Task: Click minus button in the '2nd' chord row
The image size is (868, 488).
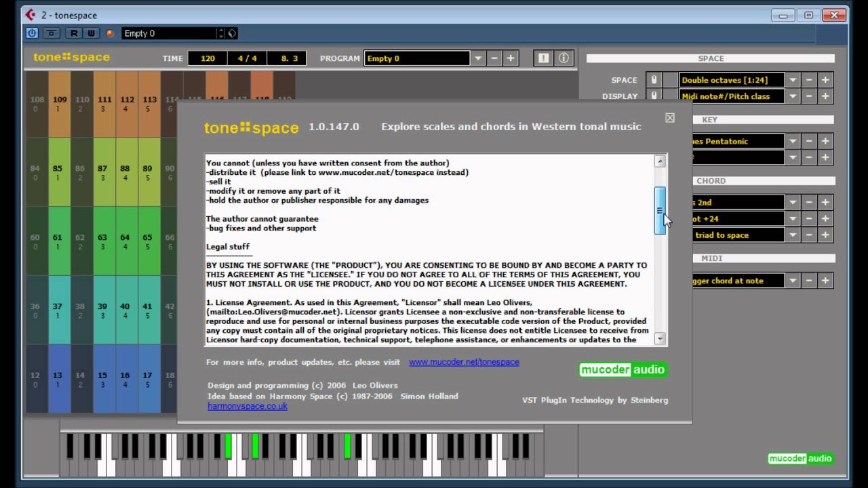Action: point(809,202)
